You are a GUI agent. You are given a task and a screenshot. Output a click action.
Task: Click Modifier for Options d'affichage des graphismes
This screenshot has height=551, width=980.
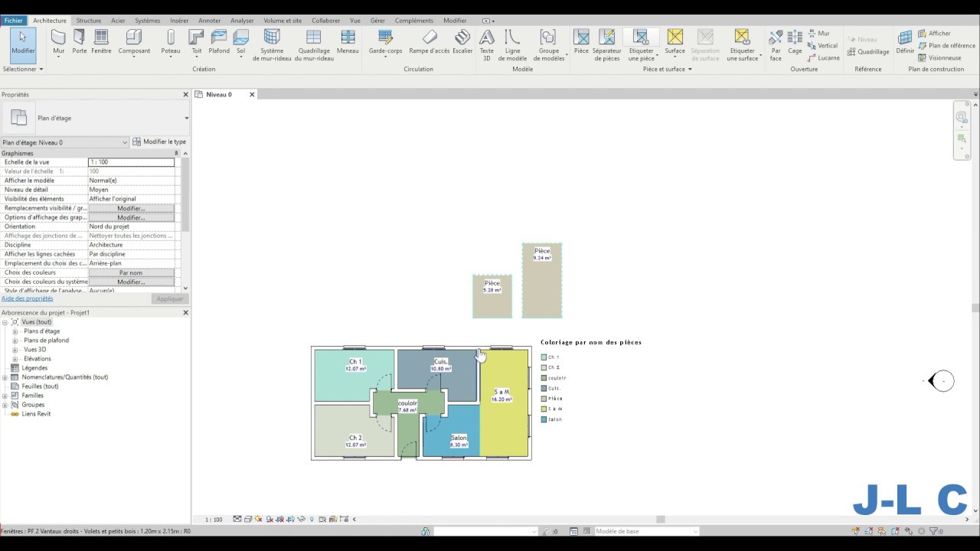coord(131,217)
